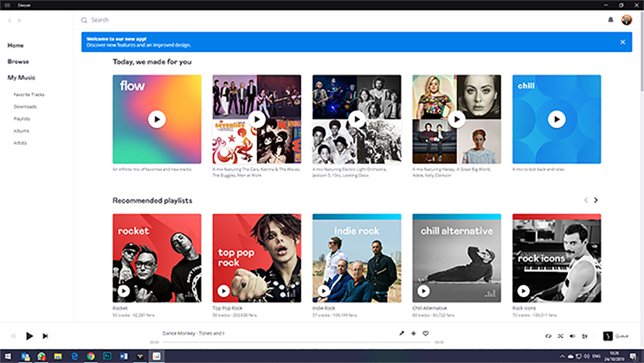Screen dimensions: 644x363
Task: Click the Search input field
Action: 260,19
